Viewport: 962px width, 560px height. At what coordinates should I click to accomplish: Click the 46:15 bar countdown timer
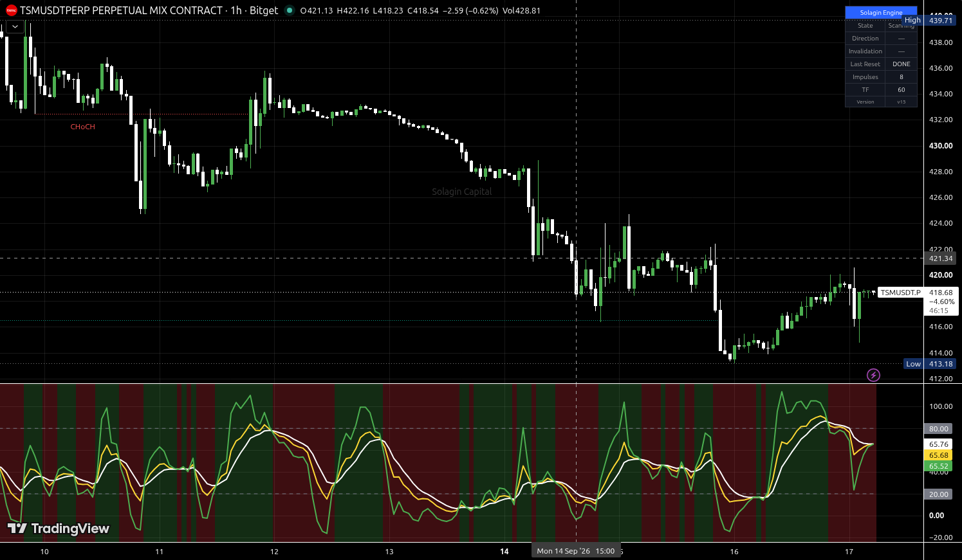point(939,311)
